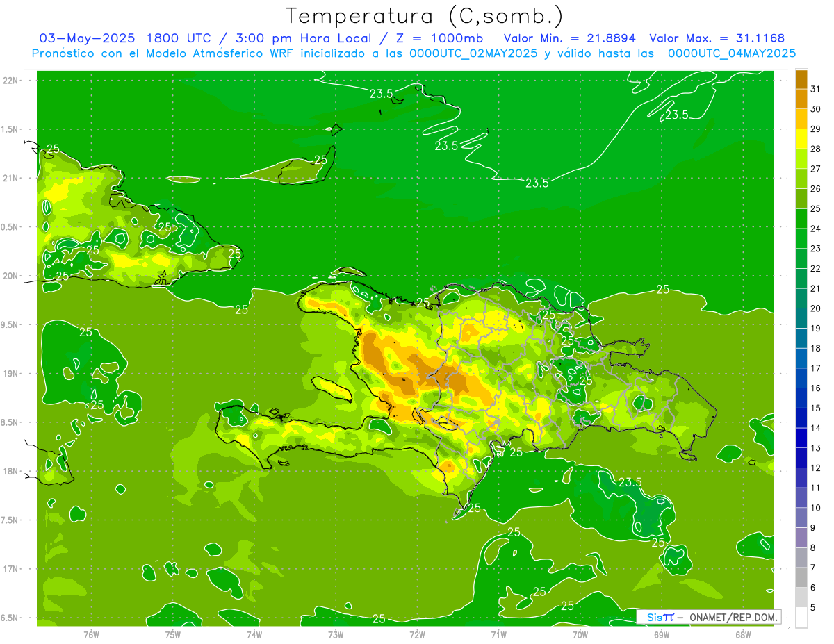Click the dark orange swatch above 31 in legend
Screen dimensions: 834x644
tap(801, 79)
